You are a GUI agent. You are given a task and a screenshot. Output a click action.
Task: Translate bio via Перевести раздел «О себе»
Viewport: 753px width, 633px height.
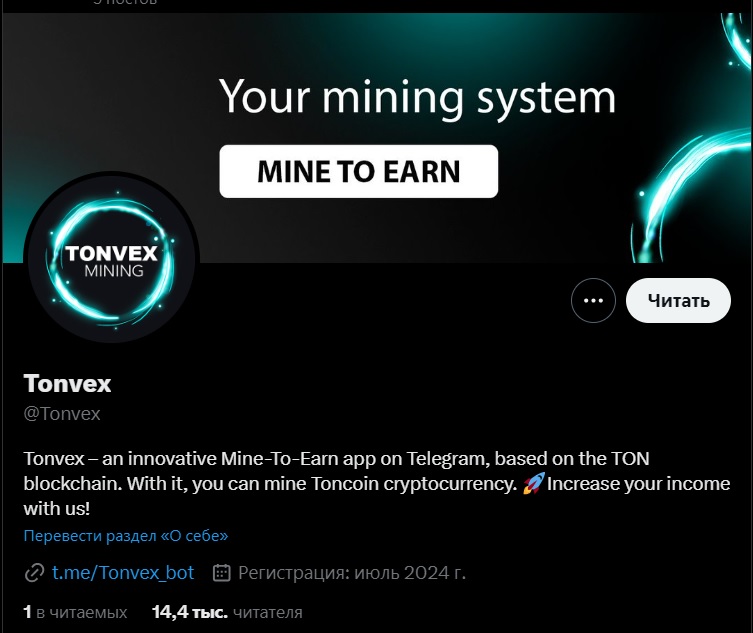(x=126, y=536)
